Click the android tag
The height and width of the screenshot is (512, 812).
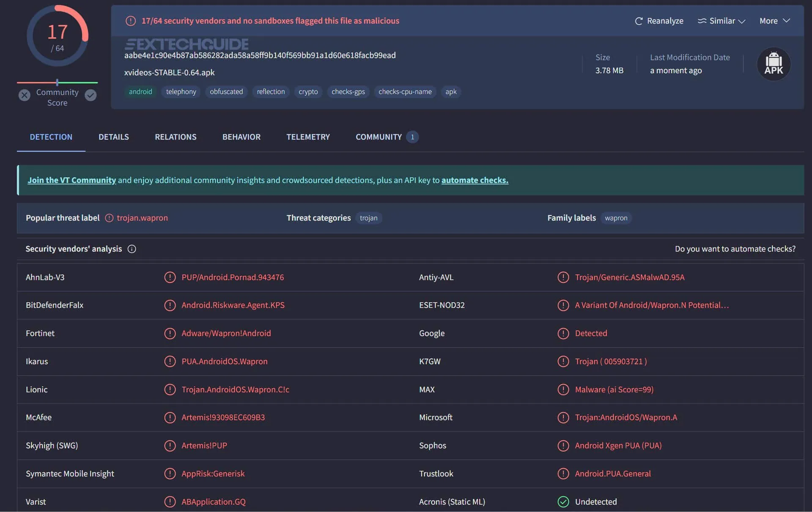140,92
